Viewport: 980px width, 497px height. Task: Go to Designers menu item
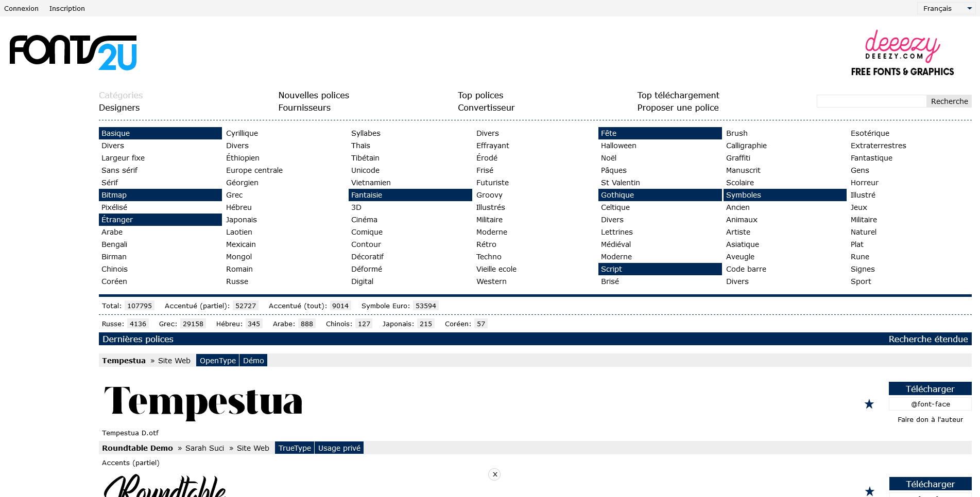click(119, 108)
